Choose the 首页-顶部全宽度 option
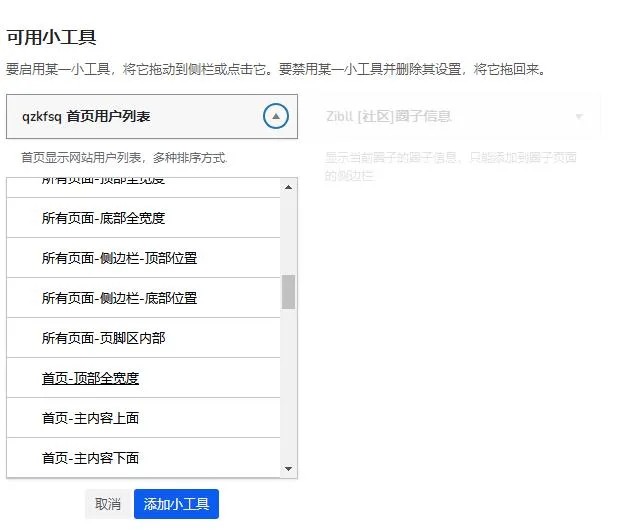The width and height of the screenshot is (624, 530). tap(90, 378)
